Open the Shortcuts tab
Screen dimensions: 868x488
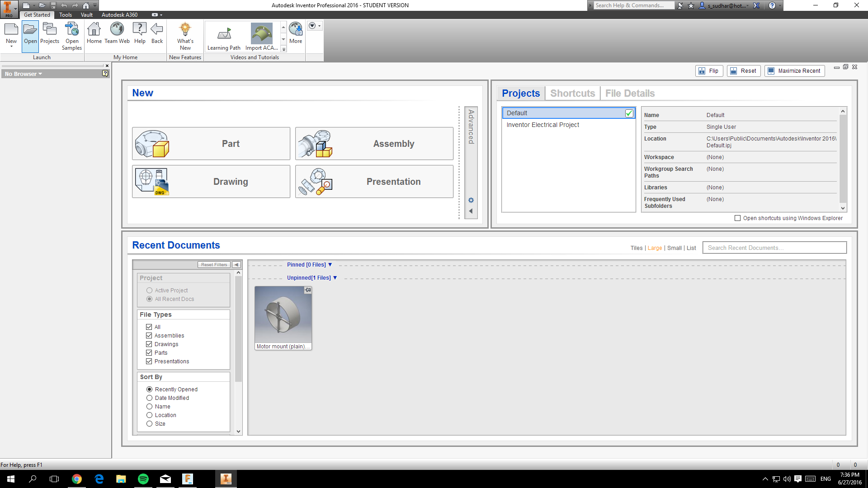click(572, 94)
